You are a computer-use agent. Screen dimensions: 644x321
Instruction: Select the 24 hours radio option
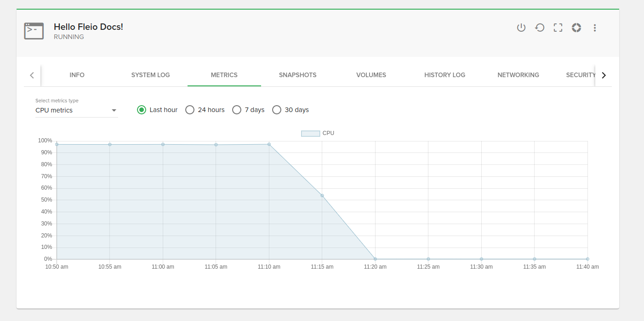pos(190,110)
